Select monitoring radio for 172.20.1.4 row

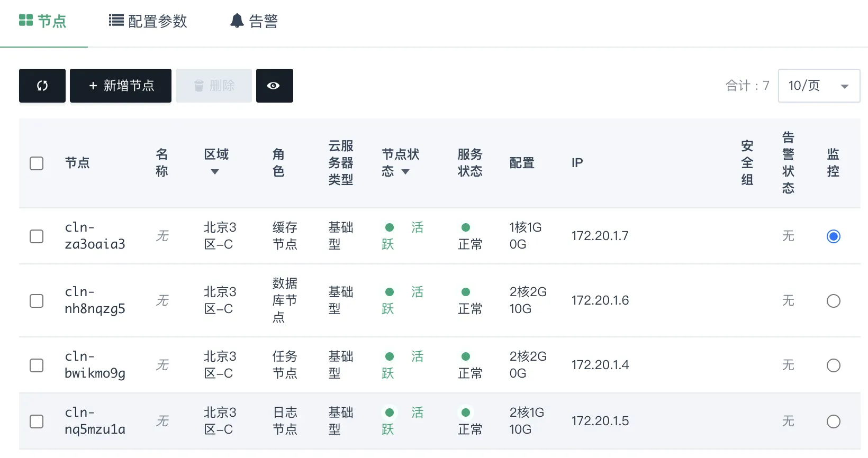pos(834,365)
